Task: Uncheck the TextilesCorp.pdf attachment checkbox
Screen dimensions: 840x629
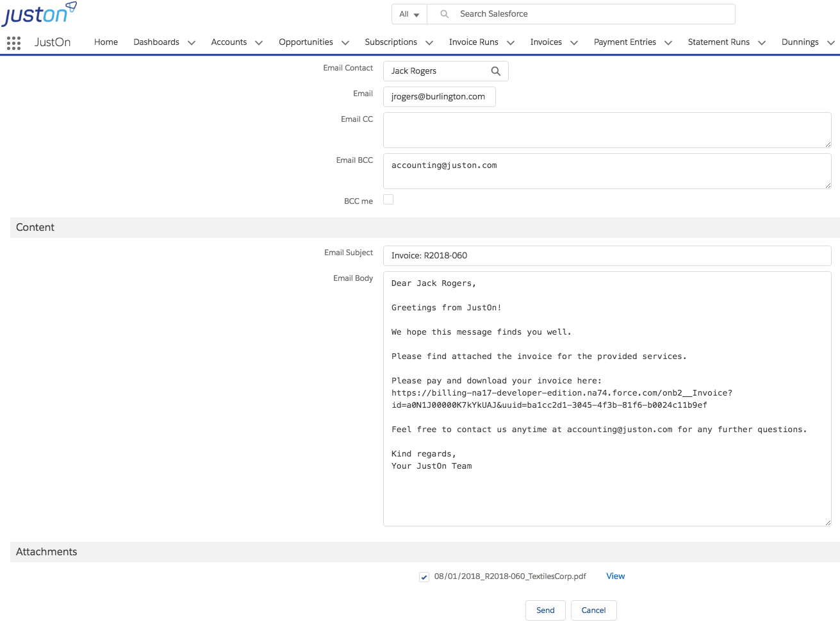Action: (424, 577)
